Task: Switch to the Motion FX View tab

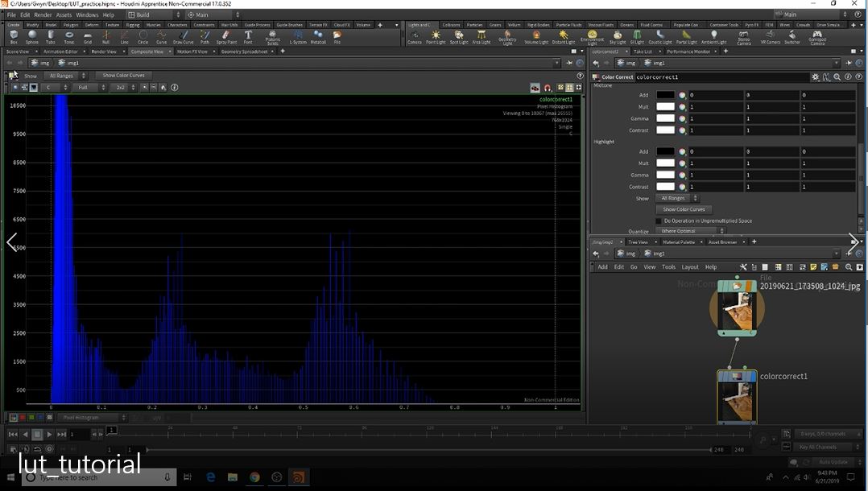Action: [192, 51]
